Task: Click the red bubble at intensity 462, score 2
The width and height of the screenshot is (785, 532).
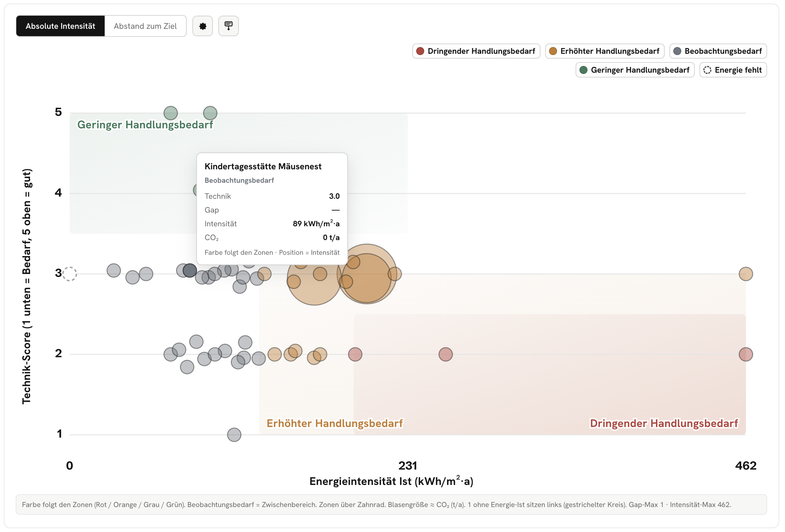Action: click(x=746, y=354)
